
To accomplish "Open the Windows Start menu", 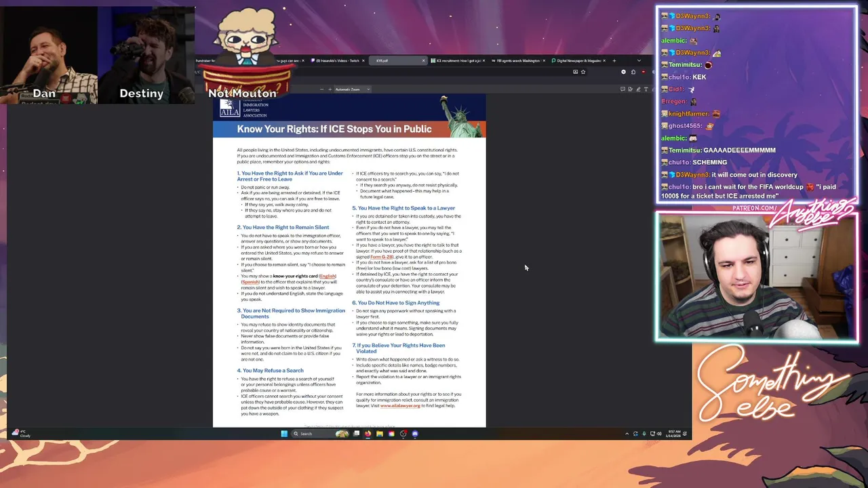I will (x=284, y=434).
